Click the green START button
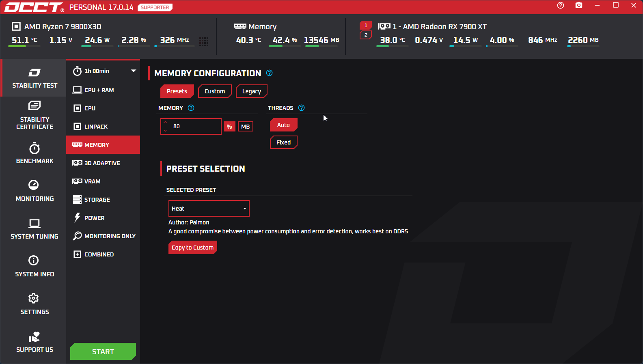This screenshot has height=364, width=643. tap(103, 351)
